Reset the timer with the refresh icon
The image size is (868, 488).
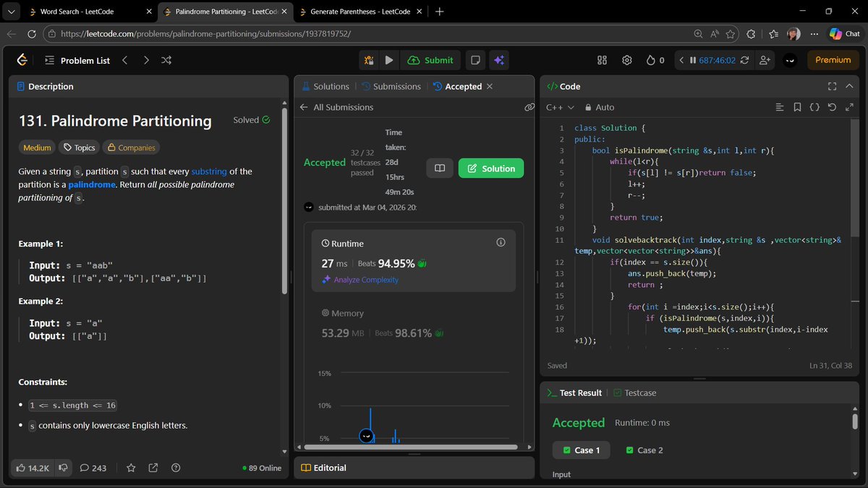coord(745,61)
